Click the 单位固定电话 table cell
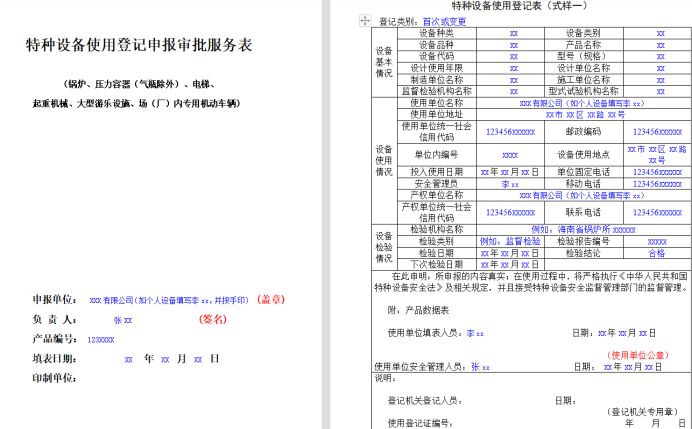This screenshot has height=429, width=692. pyautogui.click(x=584, y=172)
